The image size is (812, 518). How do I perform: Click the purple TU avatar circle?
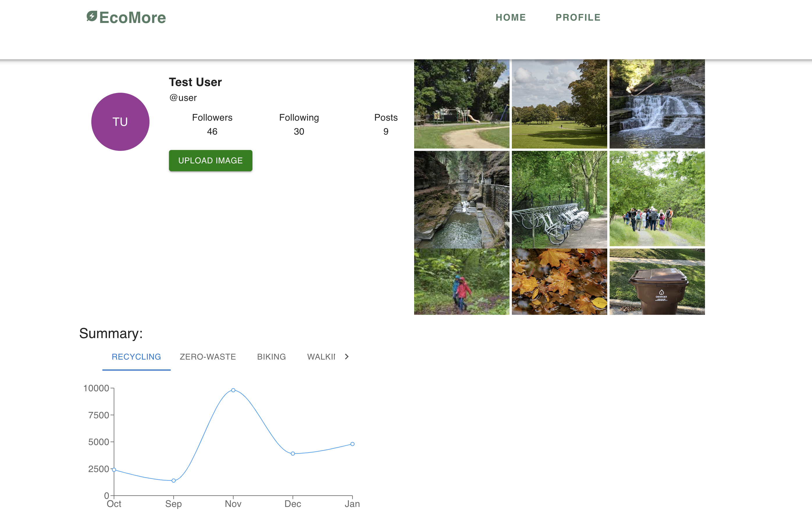pos(120,122)
